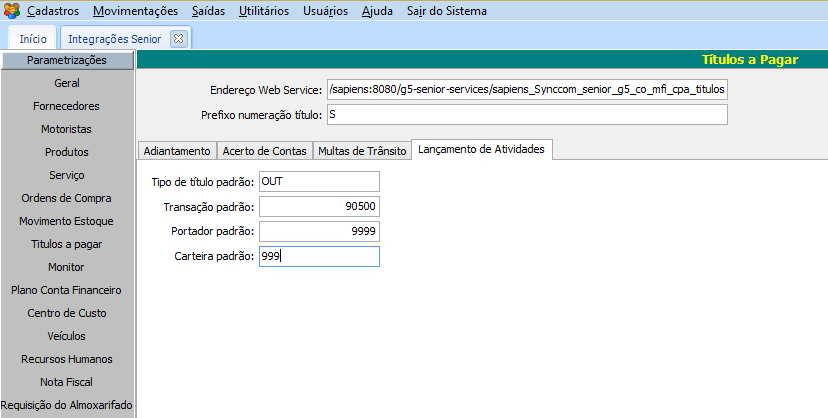Open the Usuários menu
The width and height of the screenshot is (828, 418).
[x=325, y=11]
